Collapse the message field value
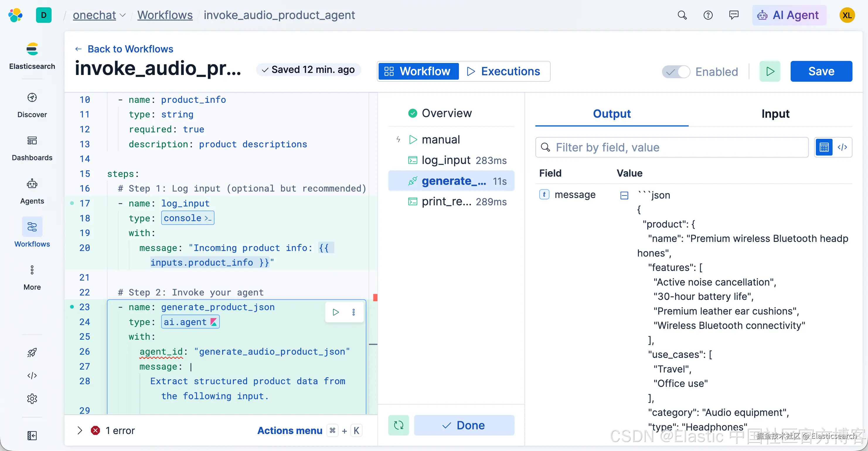Screen dimensions: 868x451 624,195
